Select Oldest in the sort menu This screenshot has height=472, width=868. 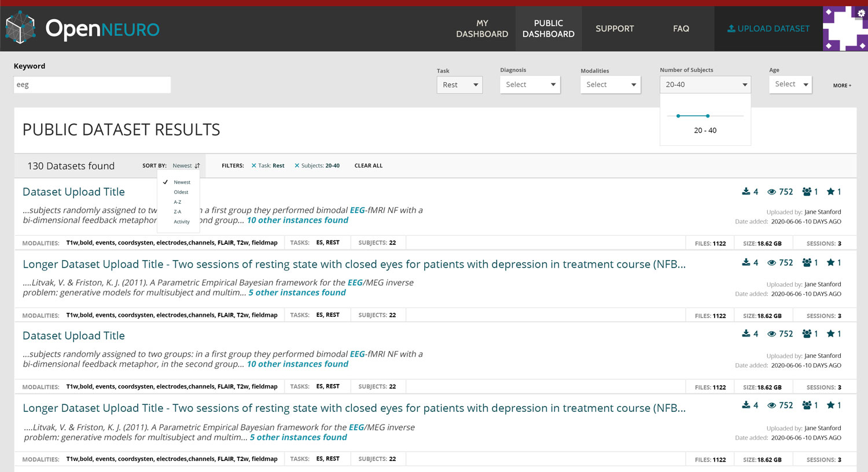pyautogui.click(x=181, y=192)
